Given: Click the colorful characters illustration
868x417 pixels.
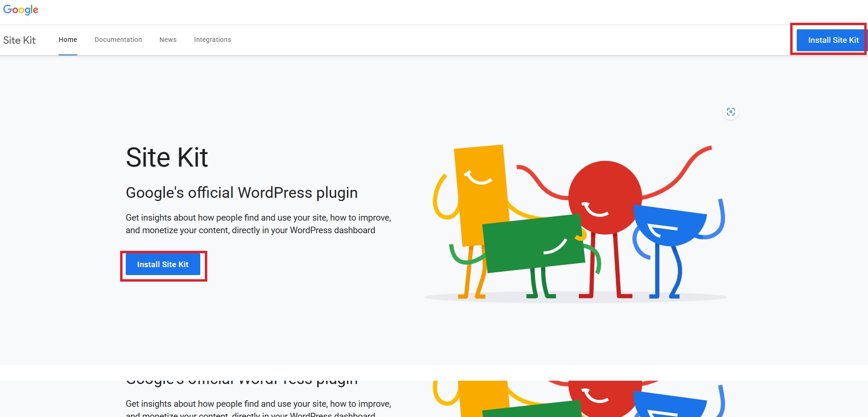Looking at the screenshot, I should tap(576, 223).
